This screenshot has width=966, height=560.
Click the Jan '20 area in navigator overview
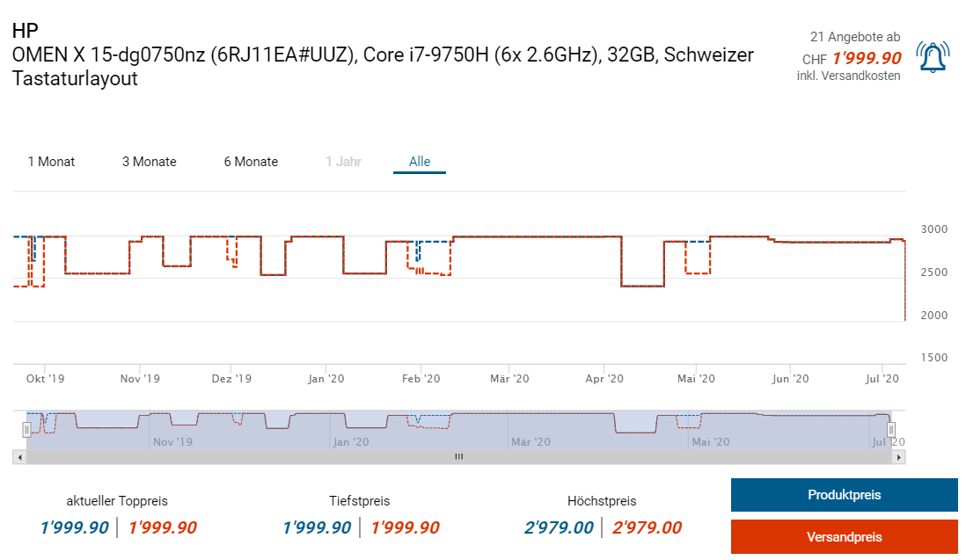(x=350, y=442)
